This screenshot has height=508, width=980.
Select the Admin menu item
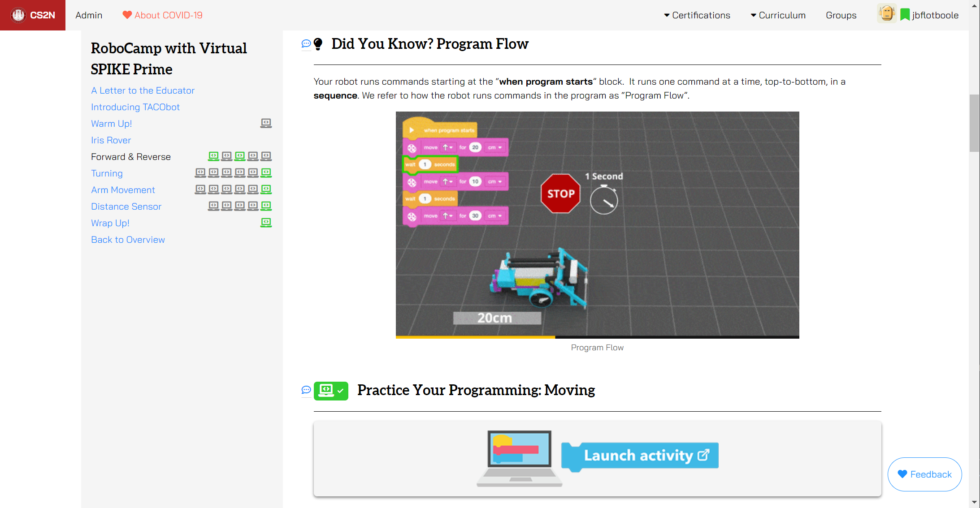(88, 14)
